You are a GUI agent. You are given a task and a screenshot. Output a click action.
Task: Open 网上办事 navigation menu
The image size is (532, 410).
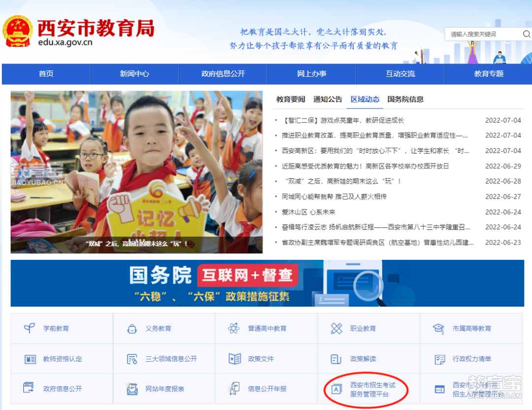pyautogui.click(x=311, y=74)
